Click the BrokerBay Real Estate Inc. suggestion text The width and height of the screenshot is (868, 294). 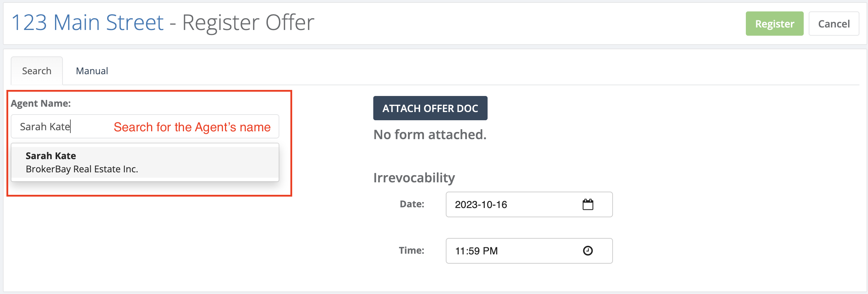click(x=82, y=169)
